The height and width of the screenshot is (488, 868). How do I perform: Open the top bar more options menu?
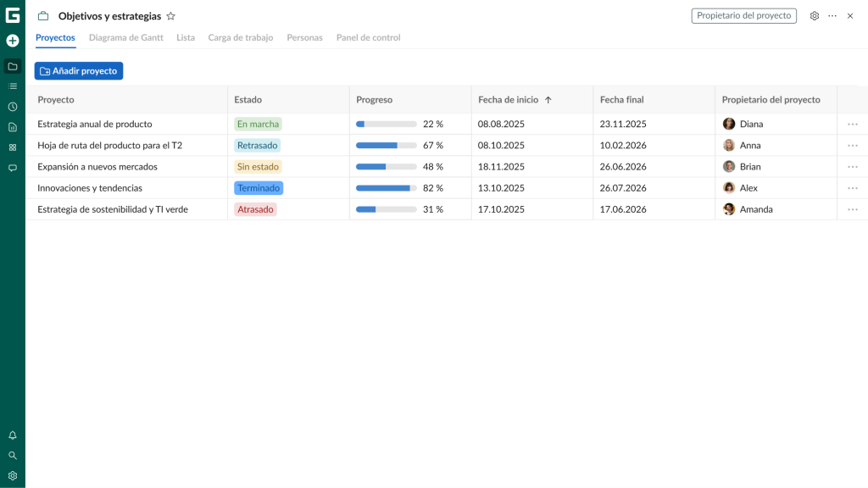click(832, 16)
